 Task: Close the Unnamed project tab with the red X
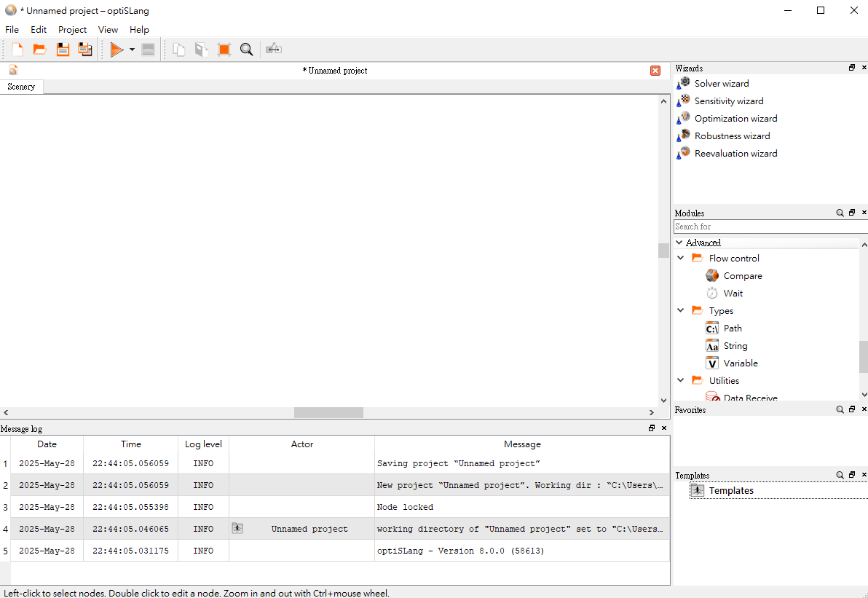point(655,71)
